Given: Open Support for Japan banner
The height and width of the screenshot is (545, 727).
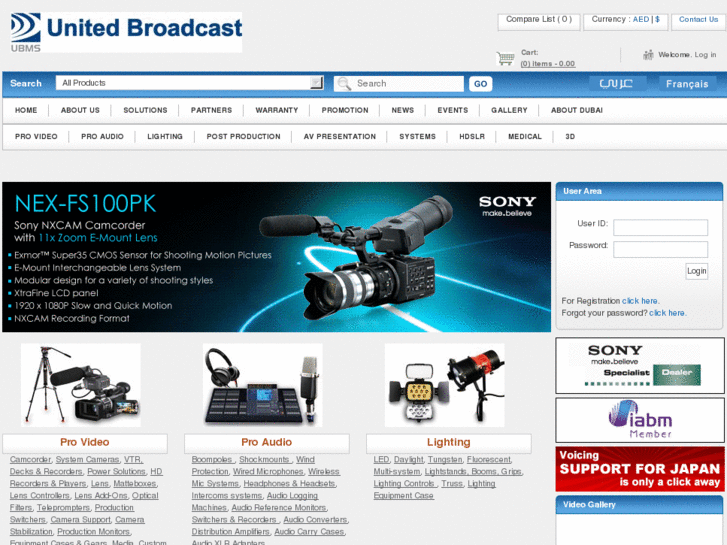Looking at the screenshot, I should pos(640,469).
